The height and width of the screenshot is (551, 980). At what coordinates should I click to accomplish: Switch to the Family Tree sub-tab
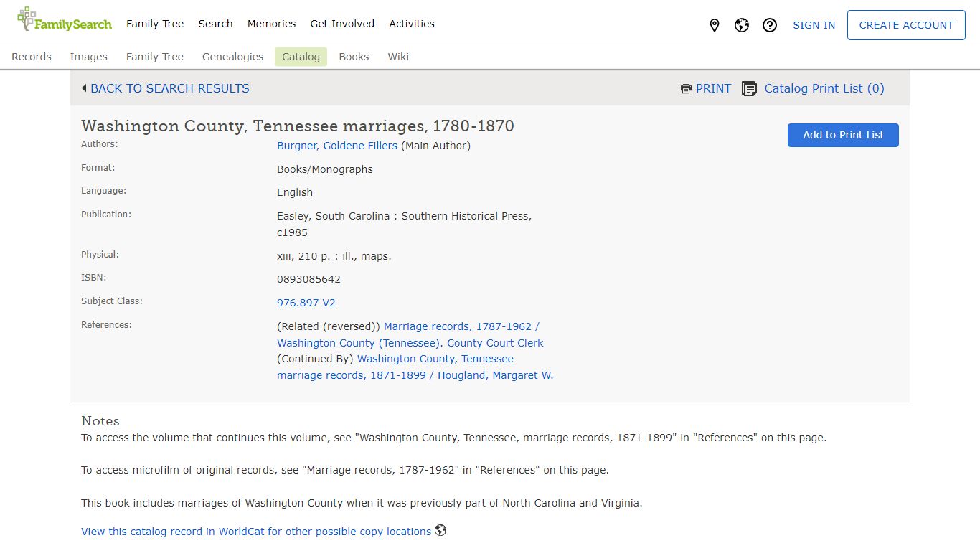155,57
